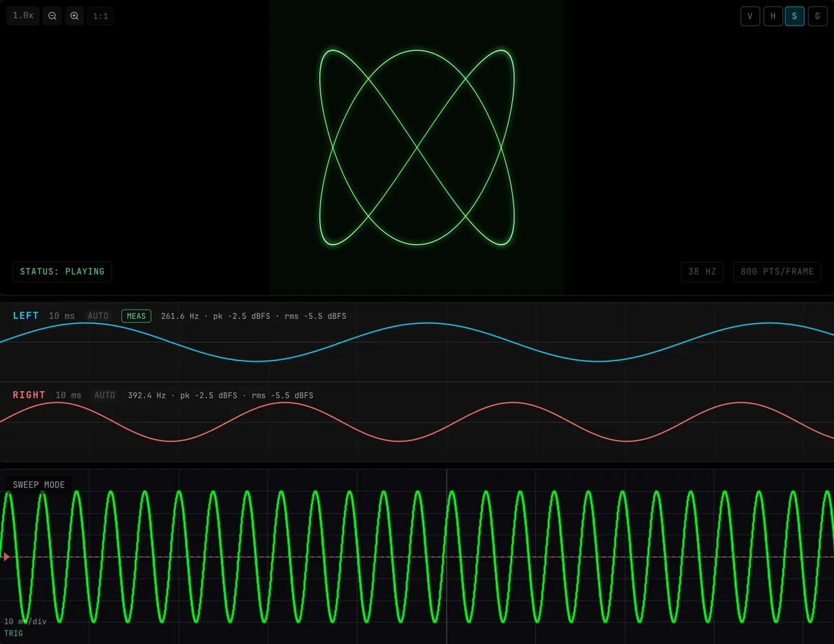Click the 38 HZ frame rate readout
The image size is (834, 644).
coord(702,272)
